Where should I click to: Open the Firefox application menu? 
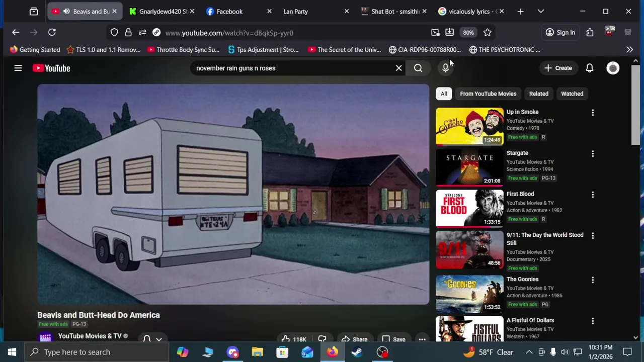[628, 33]
